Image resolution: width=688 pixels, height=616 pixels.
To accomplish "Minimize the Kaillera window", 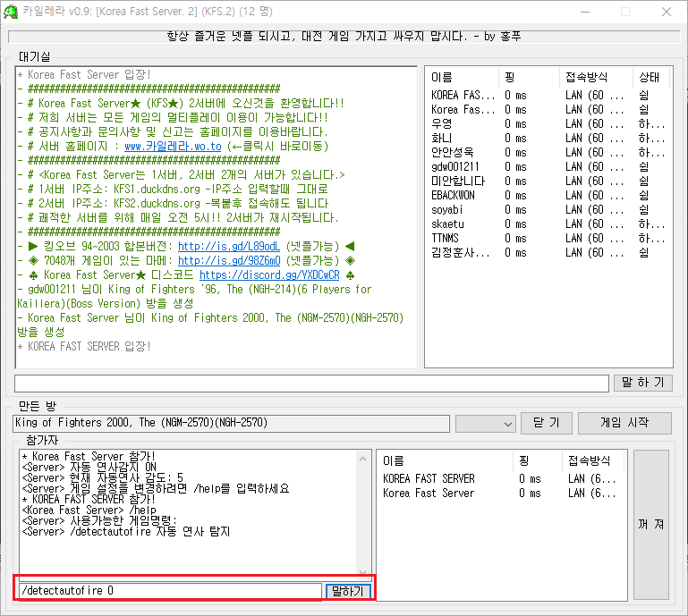I will pos(585,12).
